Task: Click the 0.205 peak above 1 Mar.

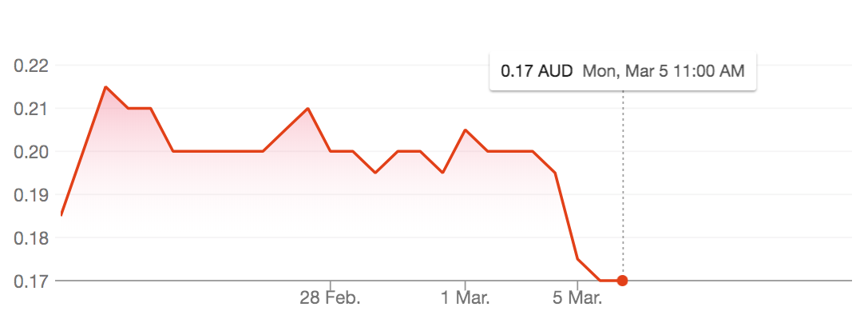Action: (465, 130)
